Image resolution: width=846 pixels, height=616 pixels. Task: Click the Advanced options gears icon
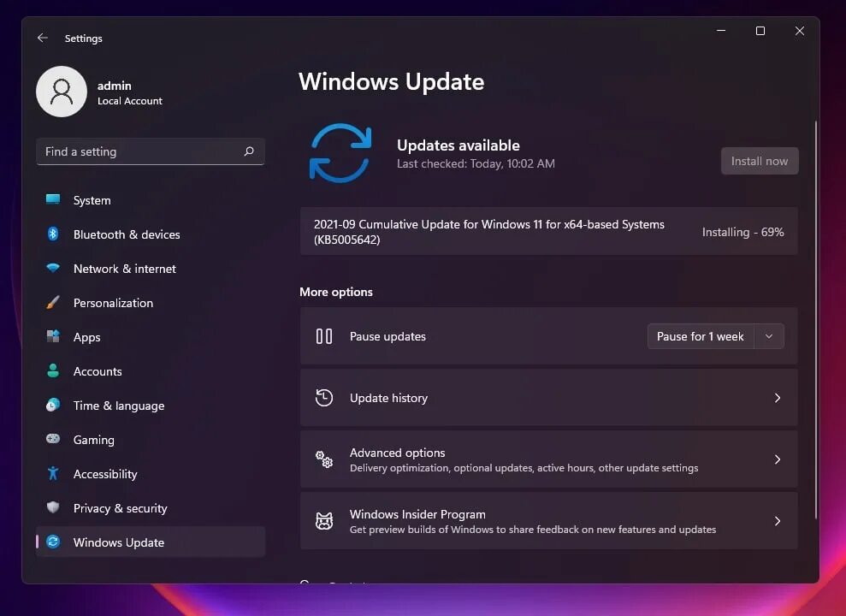tap(323, 459)
